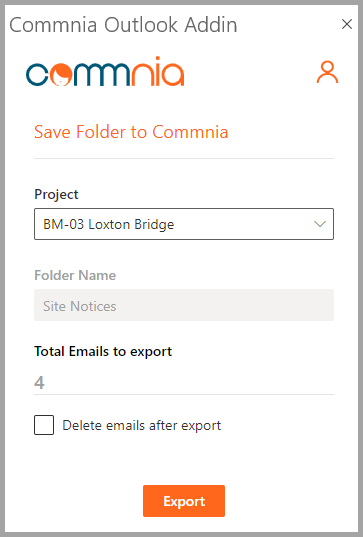Click the orange Export button

click(x=184, y=501)
